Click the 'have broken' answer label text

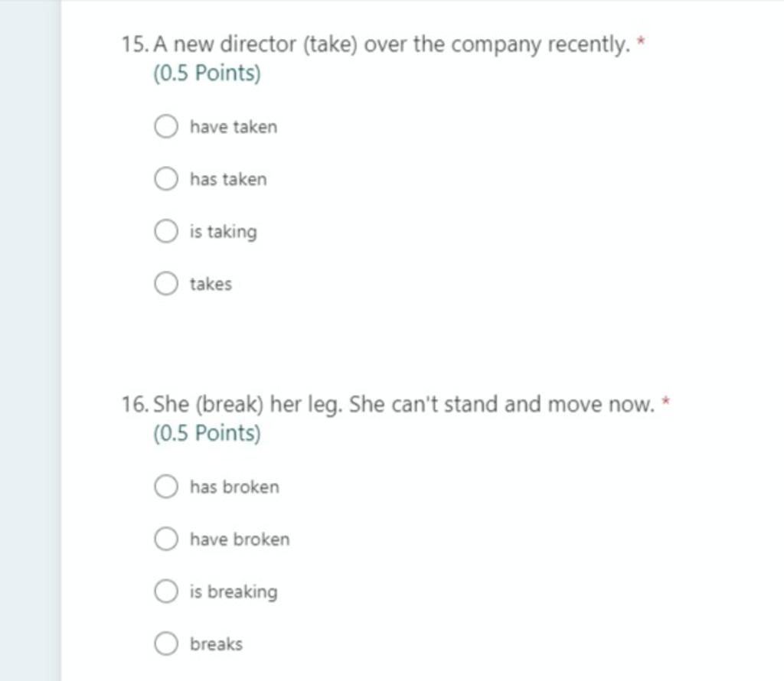pyautogui.click(x=240, y=539)
